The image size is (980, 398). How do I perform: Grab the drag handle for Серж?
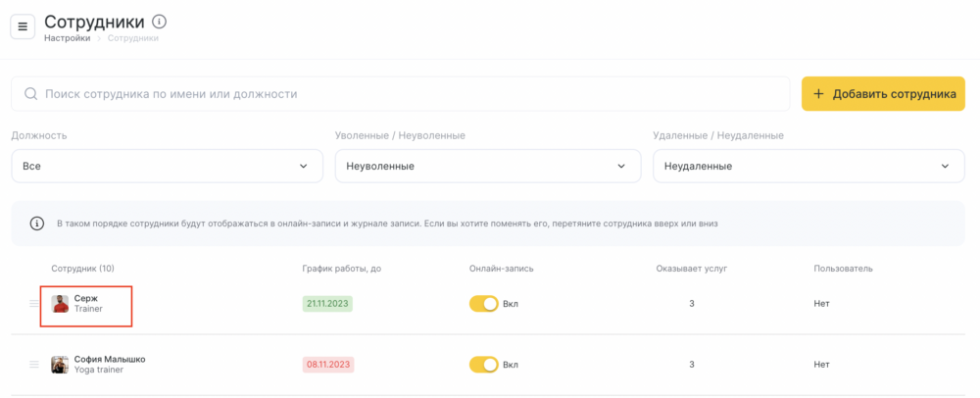click(33, 304)
